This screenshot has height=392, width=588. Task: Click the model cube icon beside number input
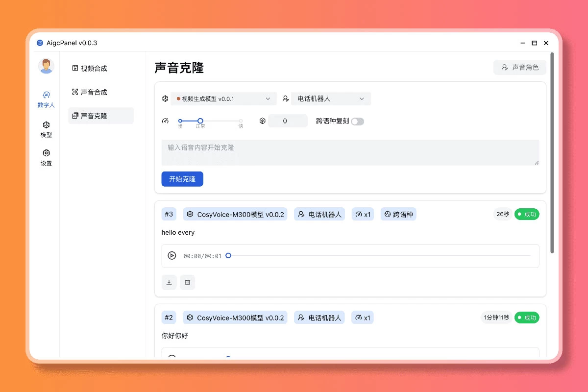coord(263,121)
